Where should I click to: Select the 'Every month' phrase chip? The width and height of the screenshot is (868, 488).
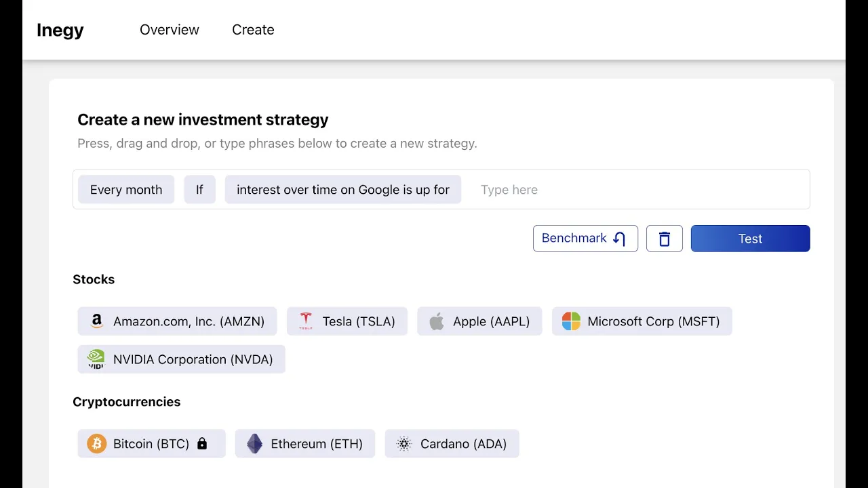click(x=126, y=190)
